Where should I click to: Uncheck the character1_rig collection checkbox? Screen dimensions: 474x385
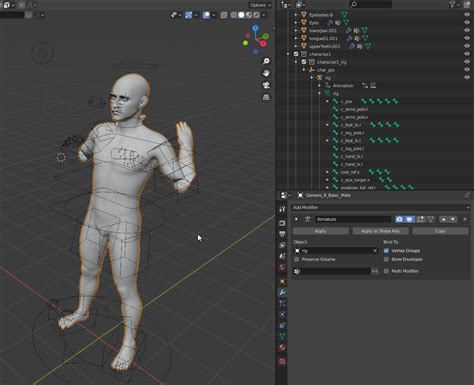[x=304, y=62]
